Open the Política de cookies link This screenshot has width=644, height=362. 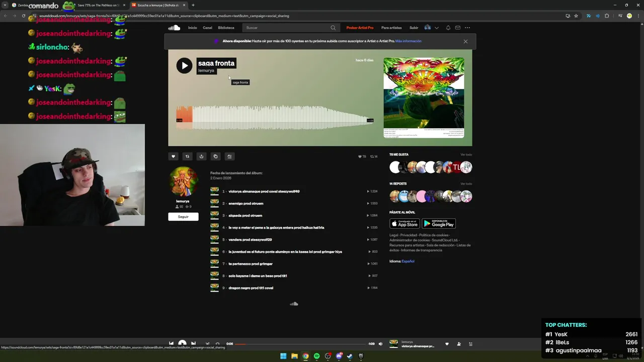point(434,235)
